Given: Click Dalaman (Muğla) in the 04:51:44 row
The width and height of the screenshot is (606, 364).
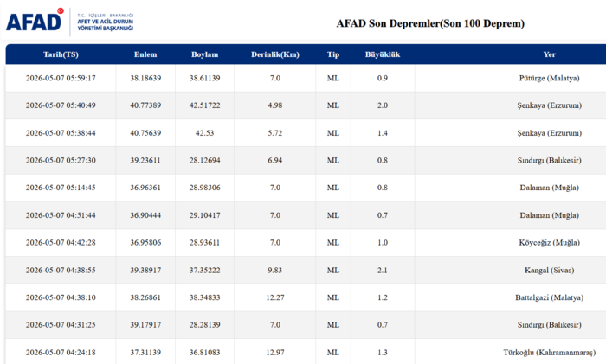Looking at the screenshot, I should [549, 215].
